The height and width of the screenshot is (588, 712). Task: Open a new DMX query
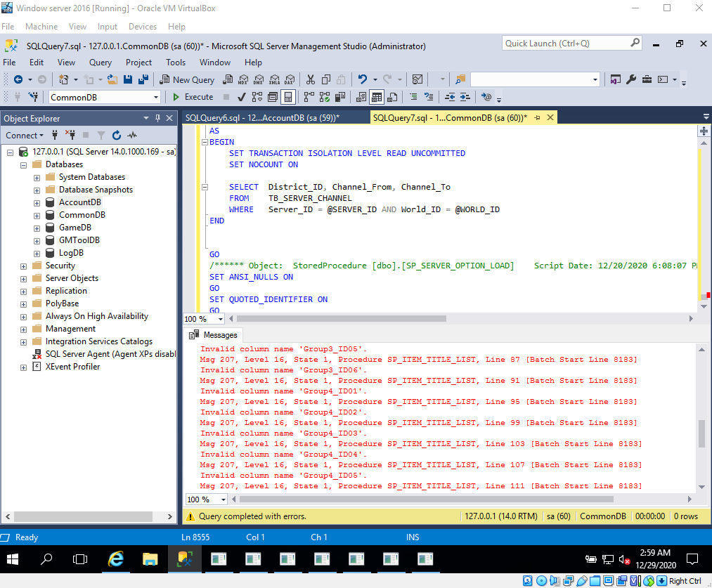click(259, 80)
